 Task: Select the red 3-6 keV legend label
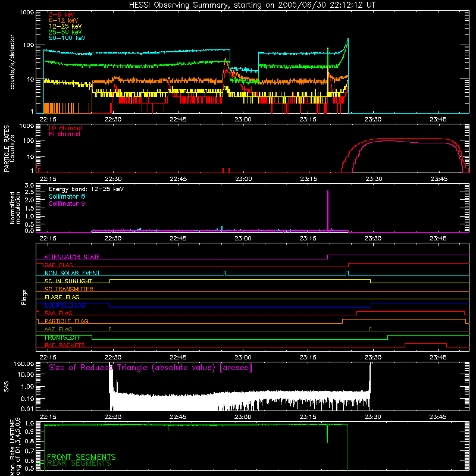[x=62, y=14]
